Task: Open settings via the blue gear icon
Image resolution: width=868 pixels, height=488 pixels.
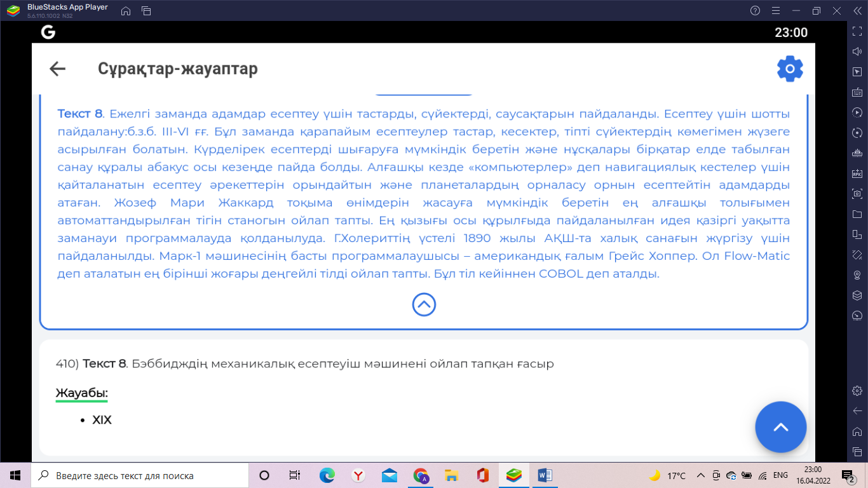Action: tap(790, 69)
